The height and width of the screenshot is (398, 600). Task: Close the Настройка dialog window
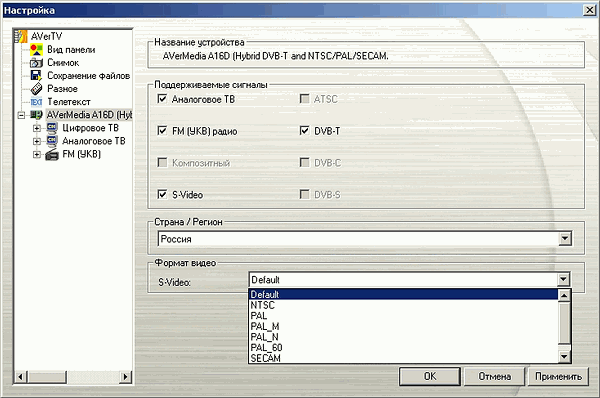click(x=589, y=10)
